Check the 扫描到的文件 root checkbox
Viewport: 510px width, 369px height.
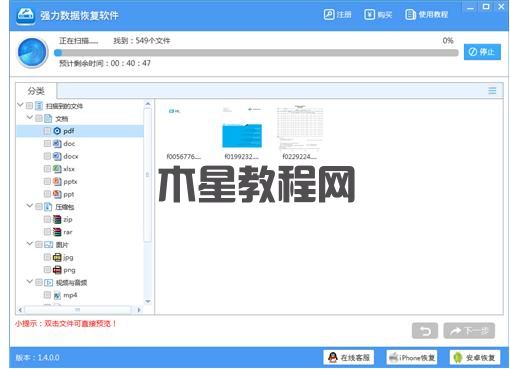click(29, 106)
